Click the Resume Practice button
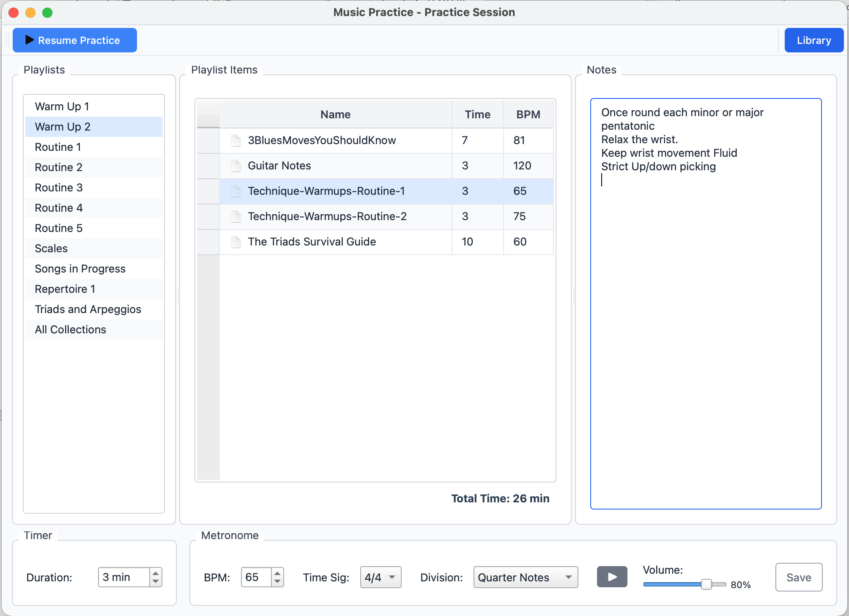Screen dimensions: 849x616 (75, 40)
